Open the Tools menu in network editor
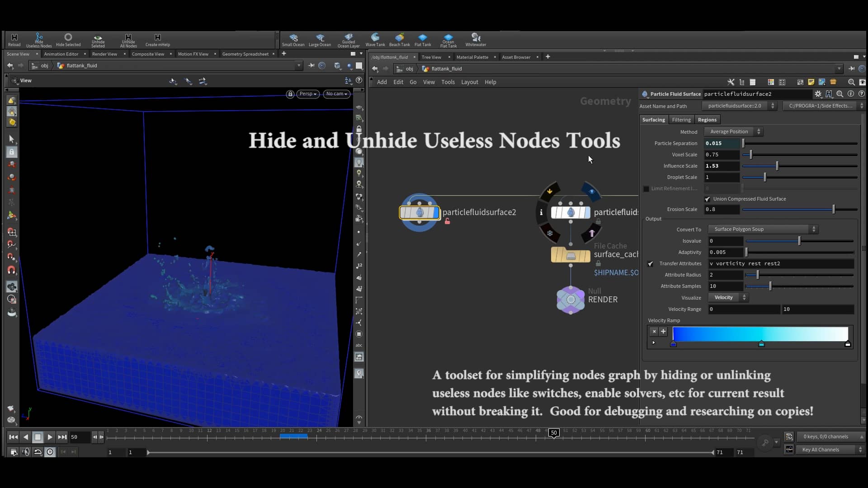This screenshot has height=488, width=868. pyautogui.click(x=448, y=82)
